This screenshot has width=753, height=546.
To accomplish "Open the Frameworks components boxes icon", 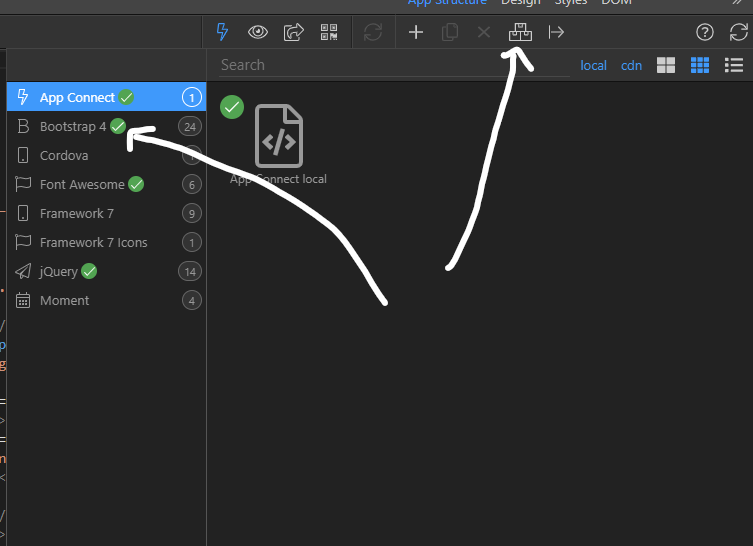I will 520,32.
